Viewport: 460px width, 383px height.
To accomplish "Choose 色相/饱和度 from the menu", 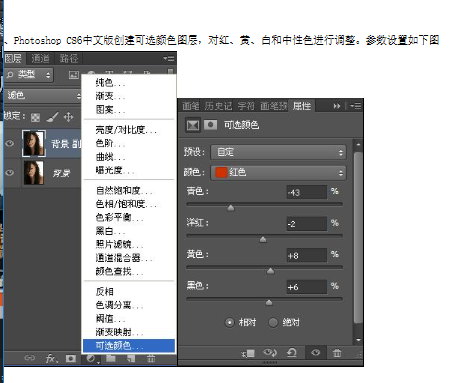I will (129, 204).
